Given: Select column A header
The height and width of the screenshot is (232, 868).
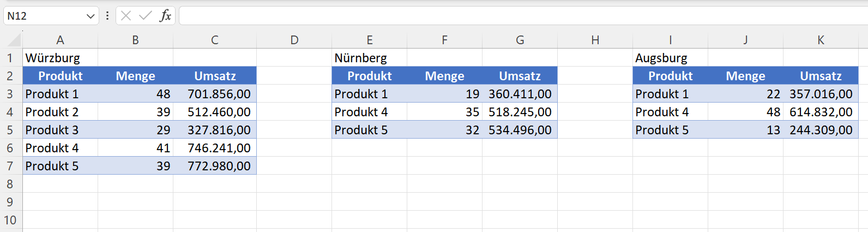Looking at the screenshot, I should click(60, 40).
